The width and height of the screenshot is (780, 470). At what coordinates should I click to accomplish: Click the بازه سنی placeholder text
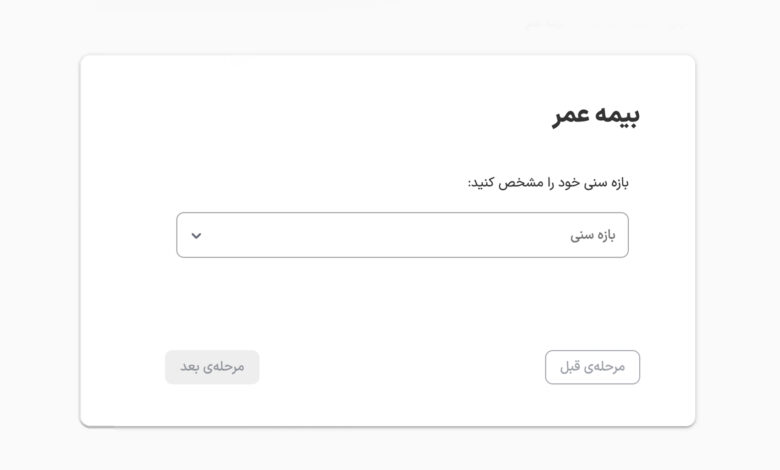click(x=592, y=235)
